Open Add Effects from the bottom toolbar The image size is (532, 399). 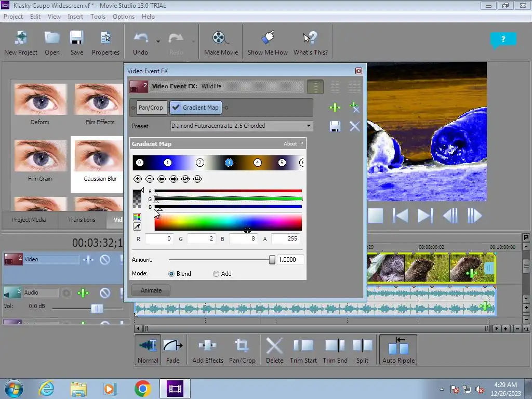coord(208,350)
